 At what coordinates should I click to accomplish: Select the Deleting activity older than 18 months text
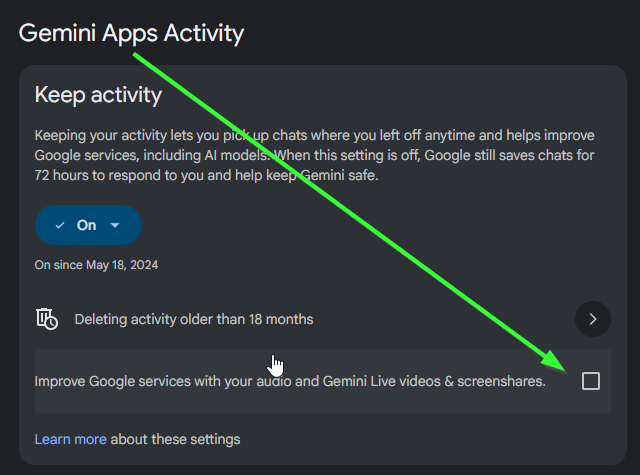pos(194,319)
